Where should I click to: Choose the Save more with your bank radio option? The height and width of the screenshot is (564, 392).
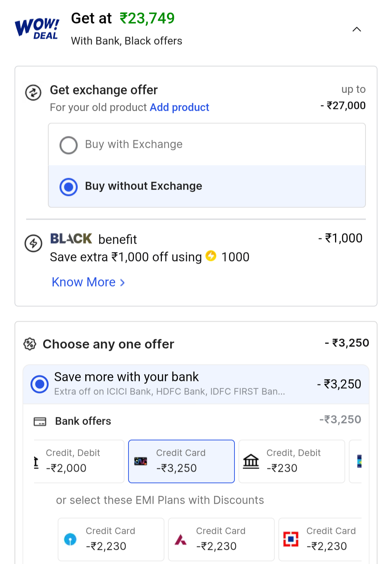pos(40,384)
